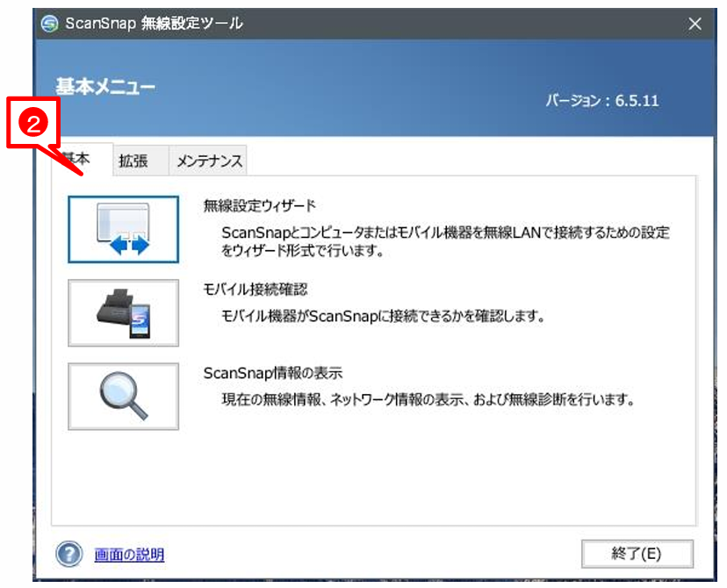Click the 基本メニュー header title
Screen dimensions: 727x588
tap(105, 87)
